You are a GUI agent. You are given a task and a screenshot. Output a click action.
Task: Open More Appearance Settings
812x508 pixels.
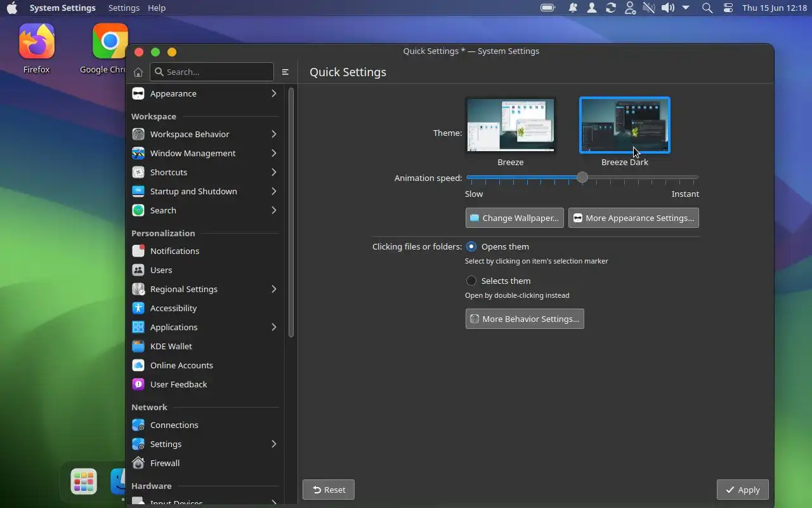[634, 218]
